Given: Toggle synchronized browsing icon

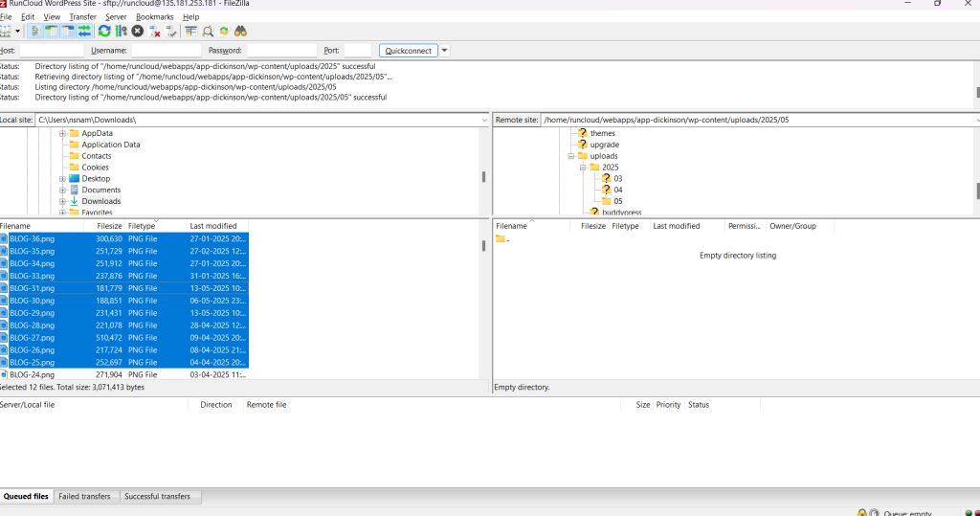Looking at the screenshot, I should pos(224,32).
